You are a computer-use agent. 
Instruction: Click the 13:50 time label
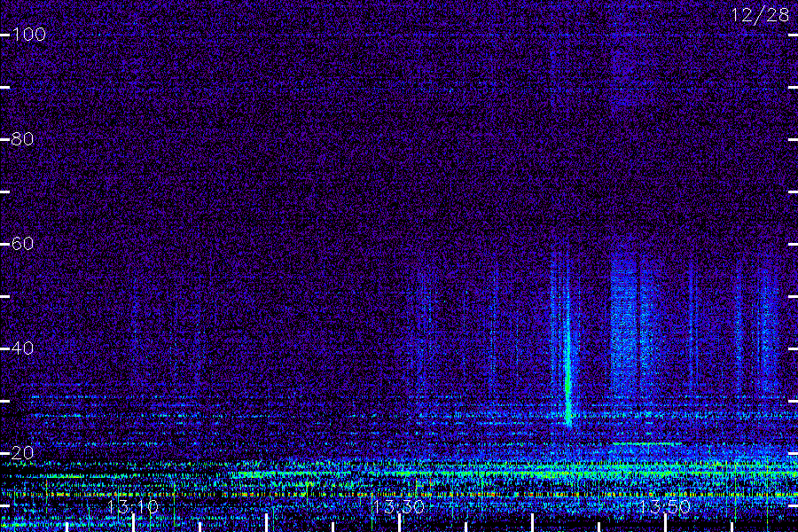(665, 507)
